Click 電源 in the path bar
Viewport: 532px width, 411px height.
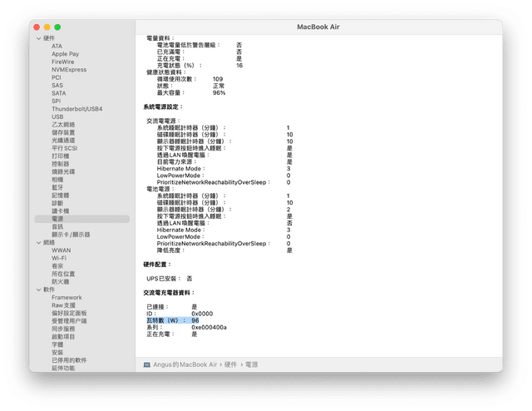coord(251,364)
